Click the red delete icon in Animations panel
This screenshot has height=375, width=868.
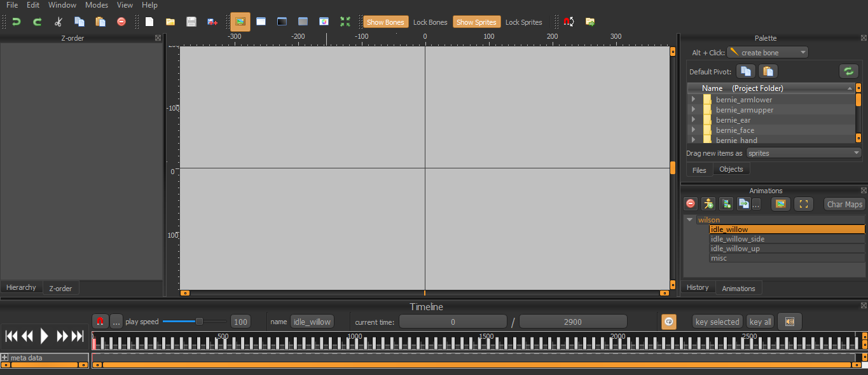[691, 204]
